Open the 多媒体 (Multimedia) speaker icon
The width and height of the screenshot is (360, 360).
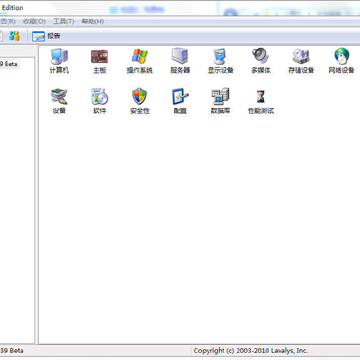[261, 56]
